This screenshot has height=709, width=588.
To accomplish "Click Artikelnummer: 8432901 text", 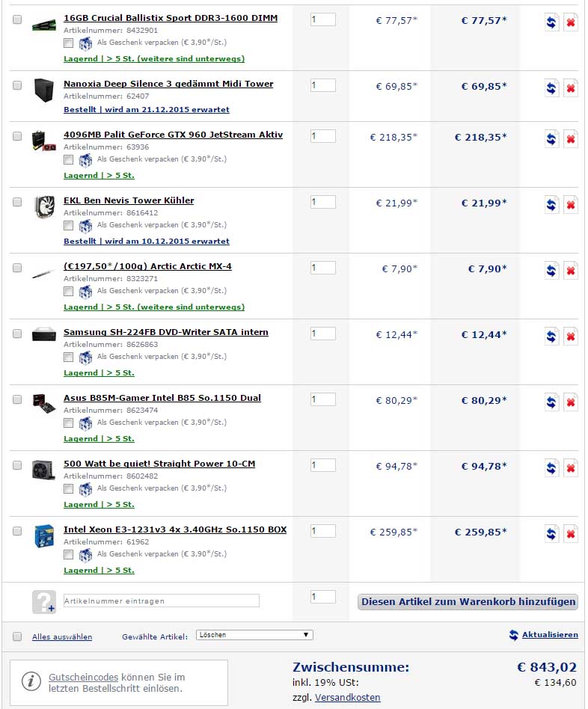I will 111,31.
